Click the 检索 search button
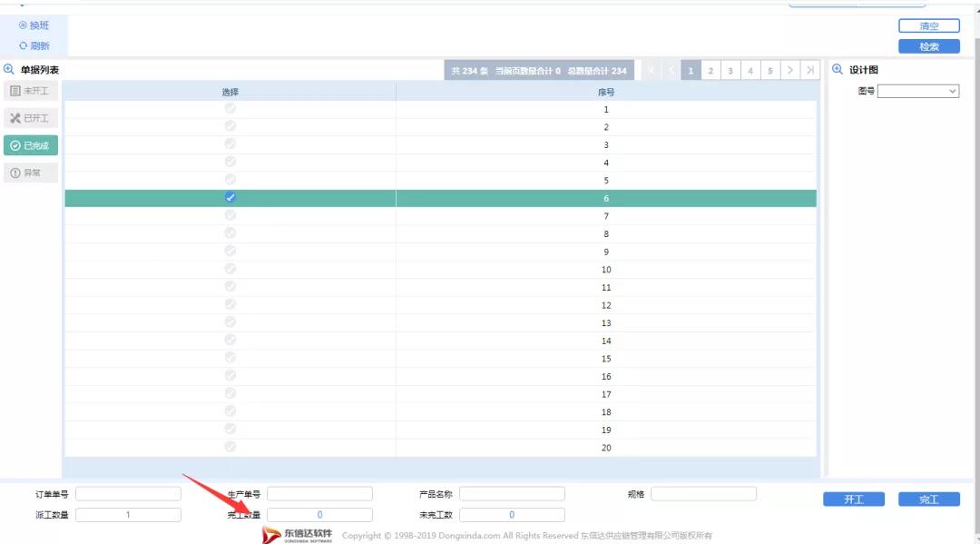This screenshot has height=544, width=980. point(928,46)
